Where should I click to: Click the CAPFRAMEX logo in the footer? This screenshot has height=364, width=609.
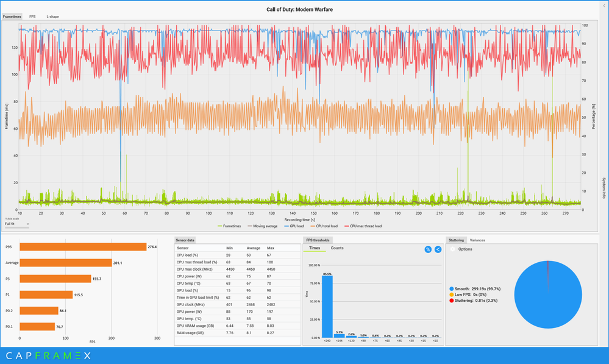click(x=49, y=355)
